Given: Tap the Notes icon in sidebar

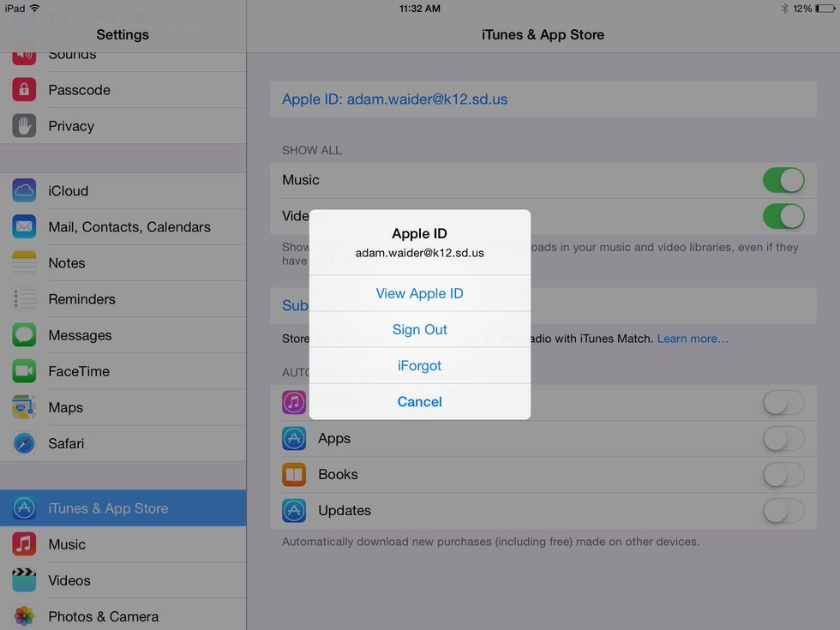Looking at the screenshot, I should [24, 262].
